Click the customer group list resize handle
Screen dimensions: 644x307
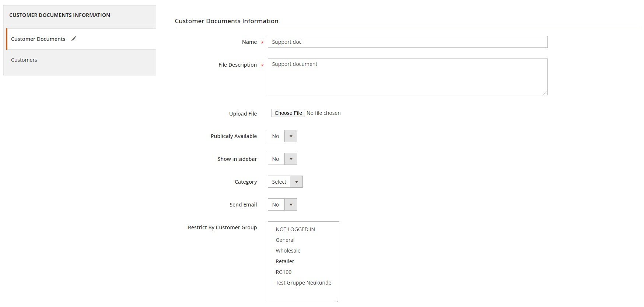[336, 300]
